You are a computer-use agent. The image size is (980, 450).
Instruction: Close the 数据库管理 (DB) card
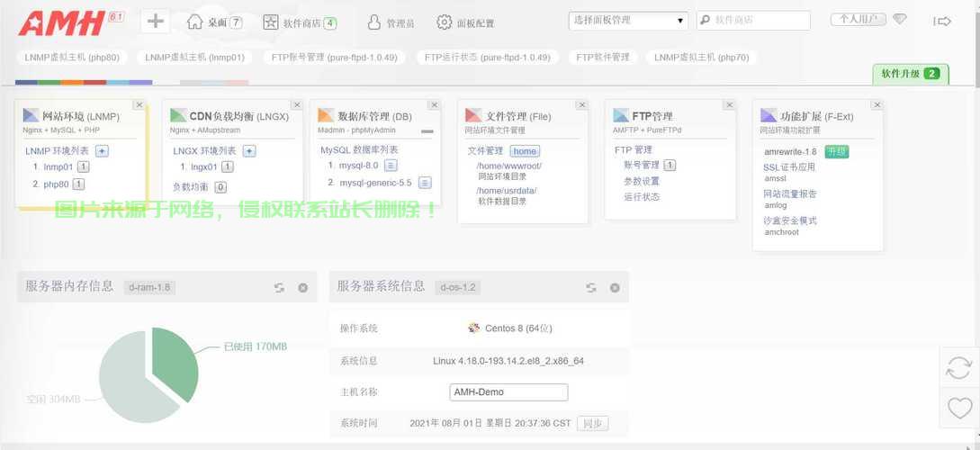pos(435,105)
